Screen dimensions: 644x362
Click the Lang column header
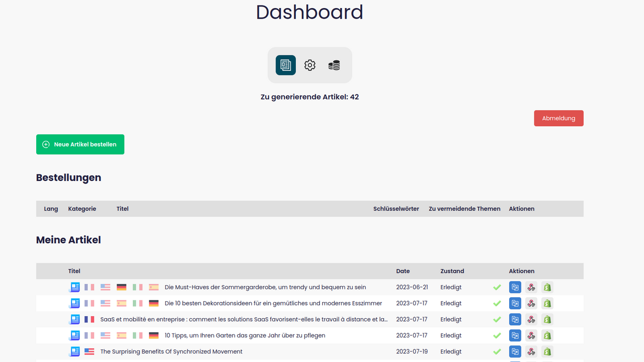pyautogui.click(x=51, y=209)
